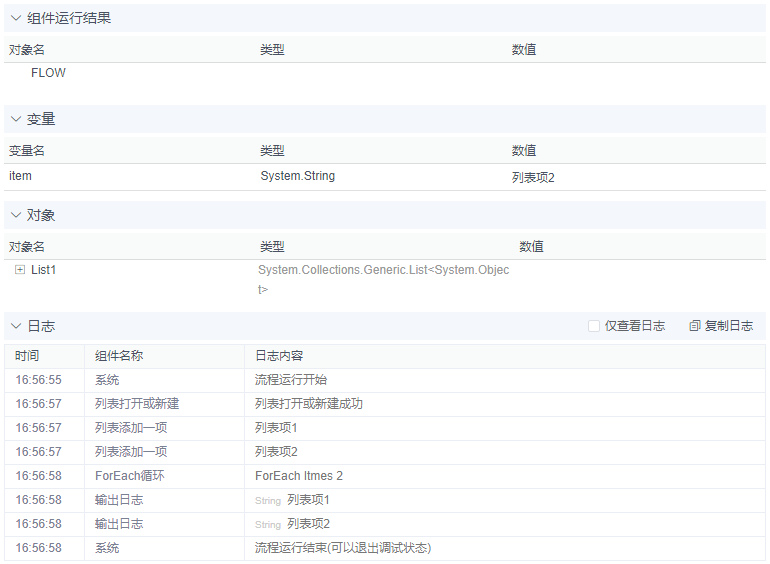Collapse the 日志 section chevron
Image resolution: width=770 pixels, height=564 pixels.
(x=16, y=326)
